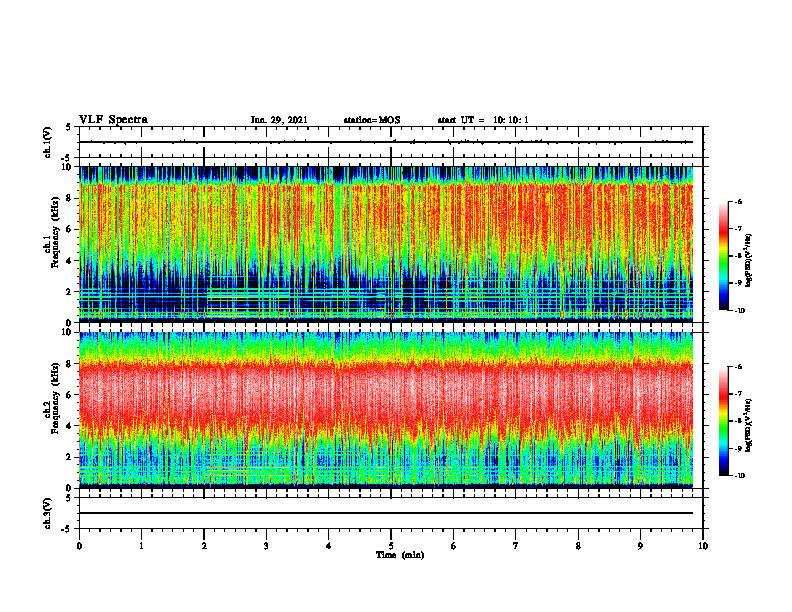The width and height of the screenshot is (792, 612).
Task: Select the date text "Jan. 29, 2021"
Action: pos(279,120)
